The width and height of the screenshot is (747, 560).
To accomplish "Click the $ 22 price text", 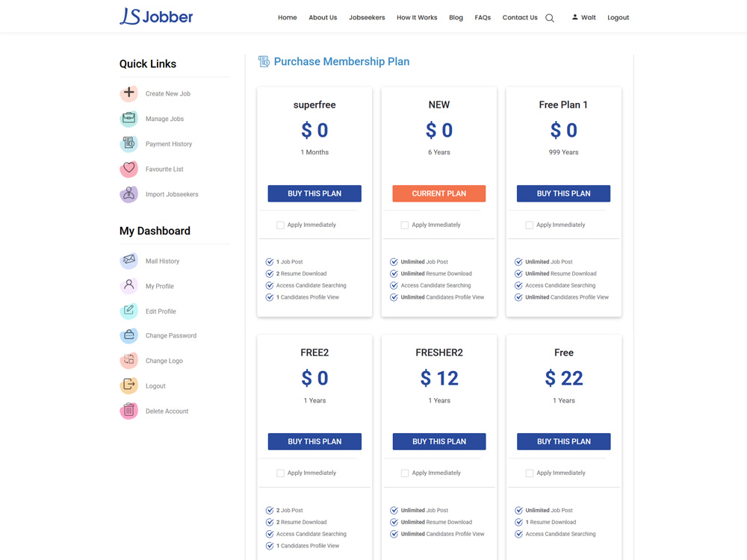I will pyautogui.click(x=563, y=378).
